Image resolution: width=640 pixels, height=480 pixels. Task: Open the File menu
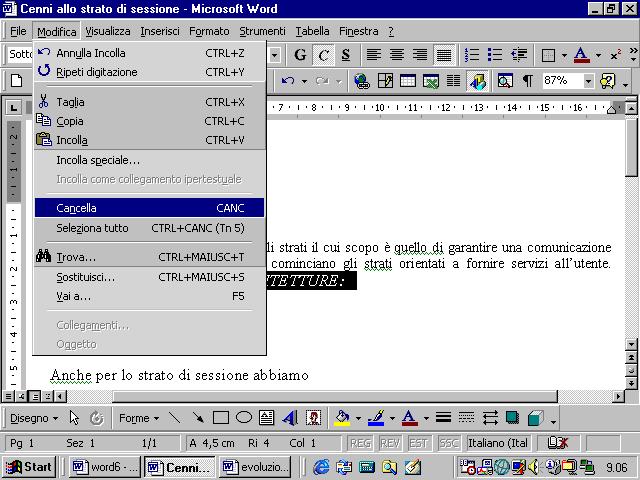tap(18, 31)
